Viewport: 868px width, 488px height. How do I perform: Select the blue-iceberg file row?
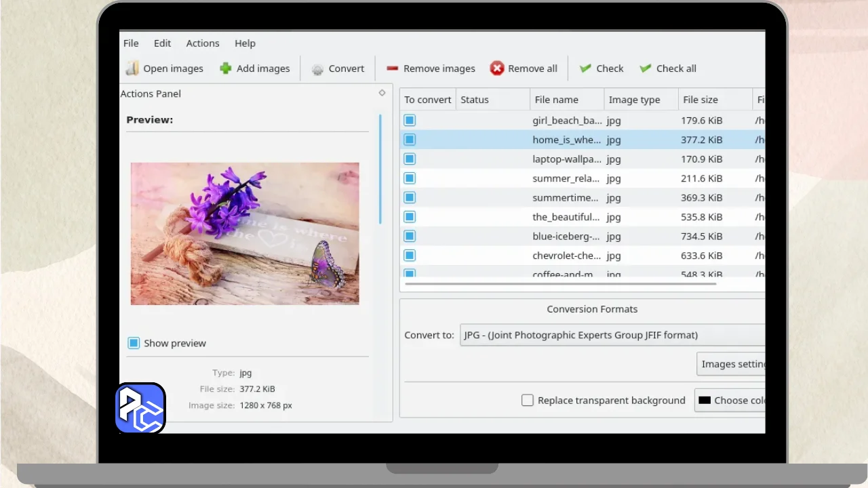pyautogui.click(x=566, y=237)
